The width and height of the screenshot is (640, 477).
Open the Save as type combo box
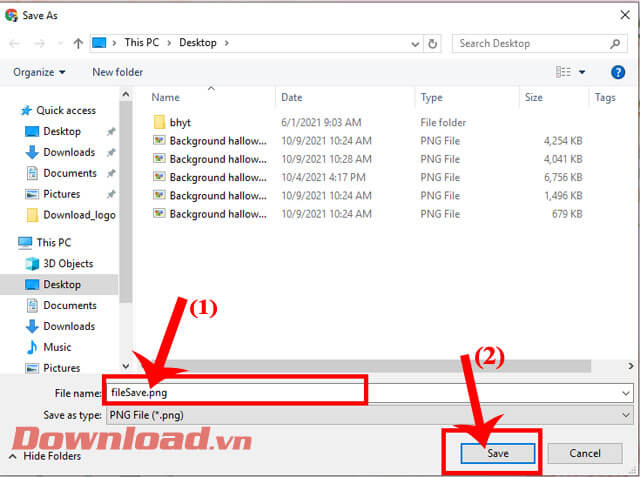pos(369,415)
